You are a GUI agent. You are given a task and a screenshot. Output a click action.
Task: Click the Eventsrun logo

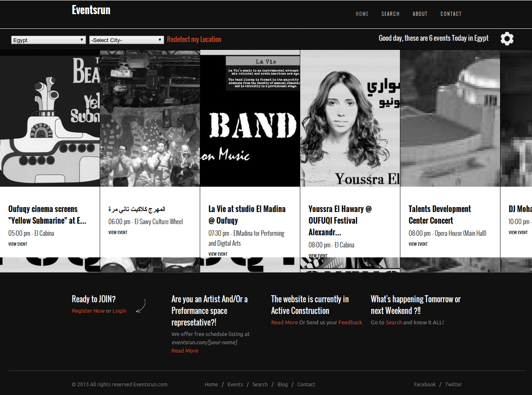pos(91,10)
